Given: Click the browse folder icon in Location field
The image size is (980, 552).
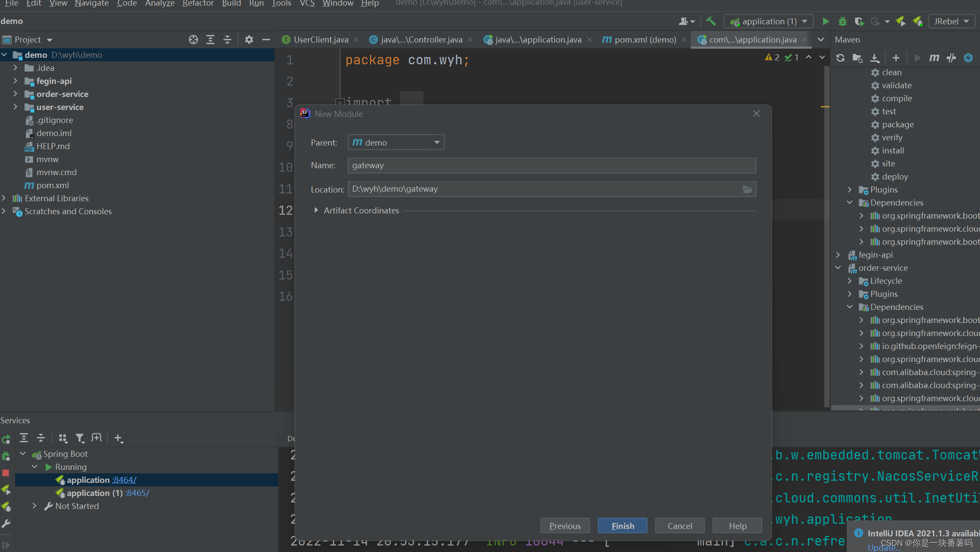Looking at the screenshot, I should pyautogui.click(x=747, y=190).
